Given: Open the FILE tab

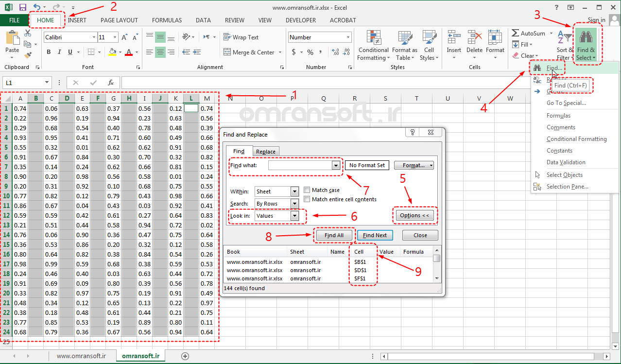Looking at the screenshot, I should [x=15, y=20].
